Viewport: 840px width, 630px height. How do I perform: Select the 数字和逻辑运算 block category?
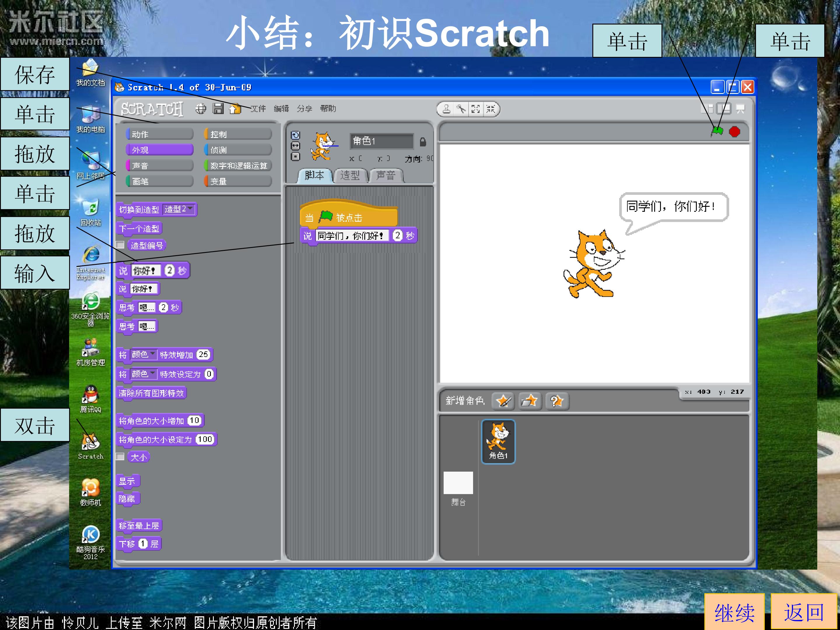[238, 166]
